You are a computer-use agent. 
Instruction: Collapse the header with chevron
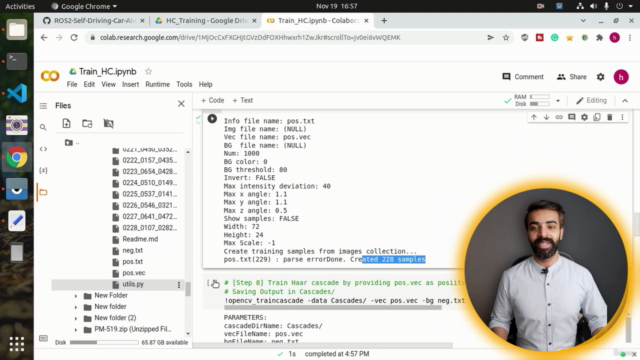click(625, 101)
